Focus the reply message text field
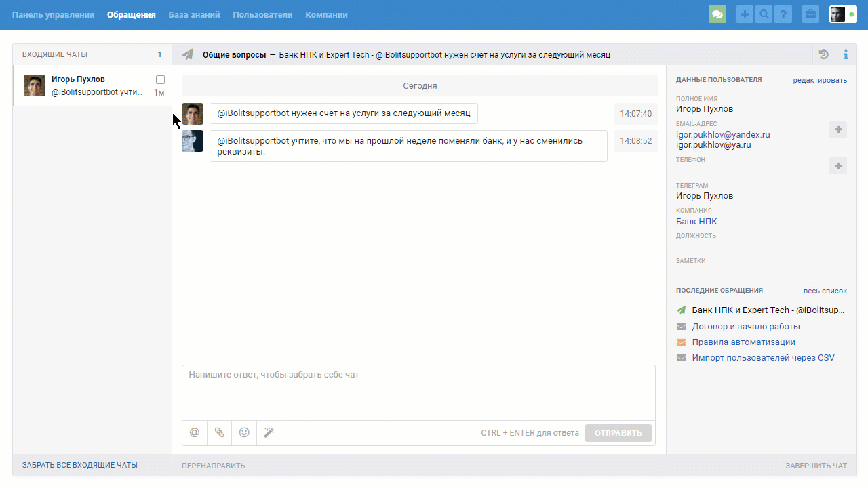This screenshot has width=868, height=488. pyautogui.click(x=418, y=392)
